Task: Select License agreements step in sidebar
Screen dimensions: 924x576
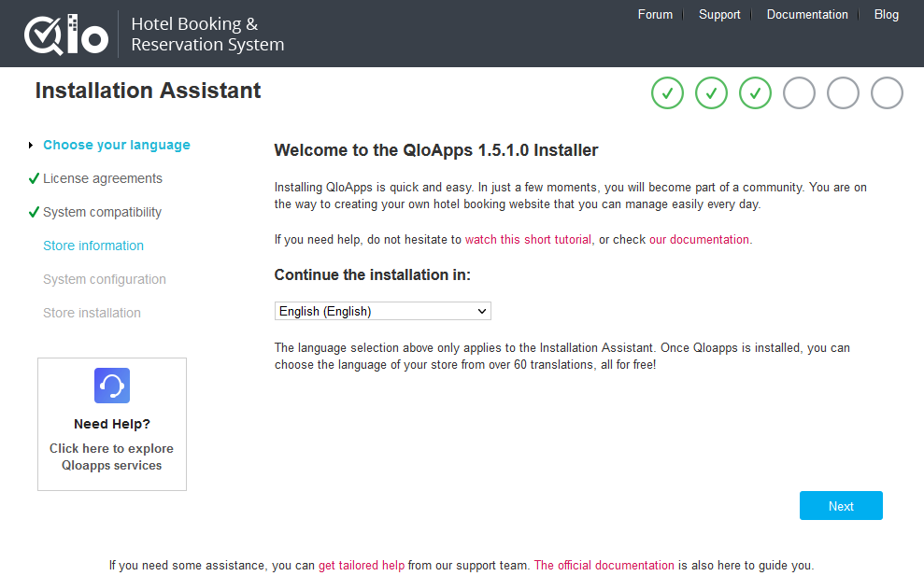Action: [102, 178]
